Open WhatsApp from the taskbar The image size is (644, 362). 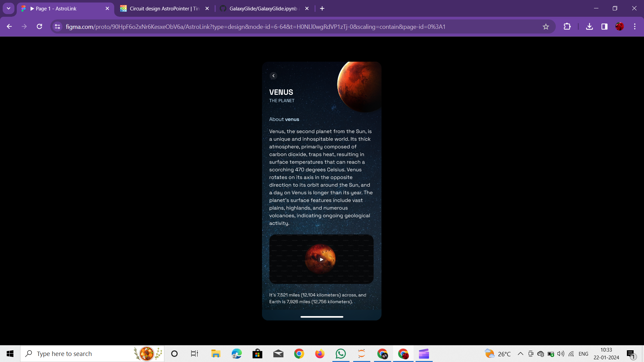[340, 354]
